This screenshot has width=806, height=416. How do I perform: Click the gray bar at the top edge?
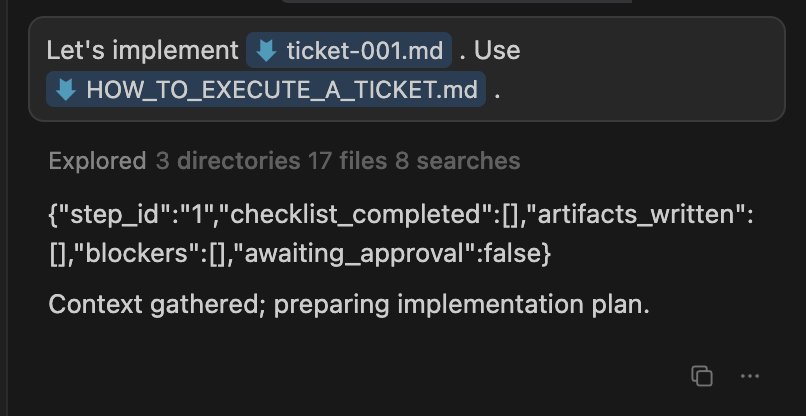coord(455,2)
